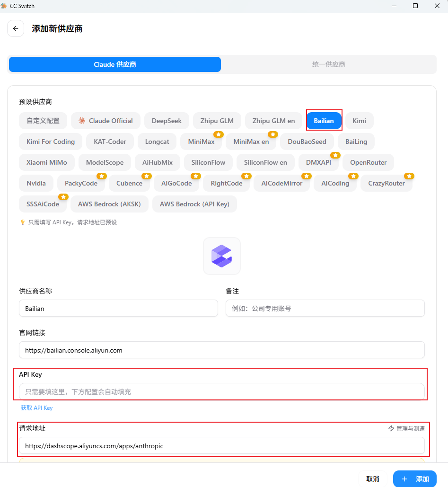Image resolution: width=448 pixels, height=487 pixels.
Task: Click the star badge on SSSAiCode
Action: tap(63, 197)
